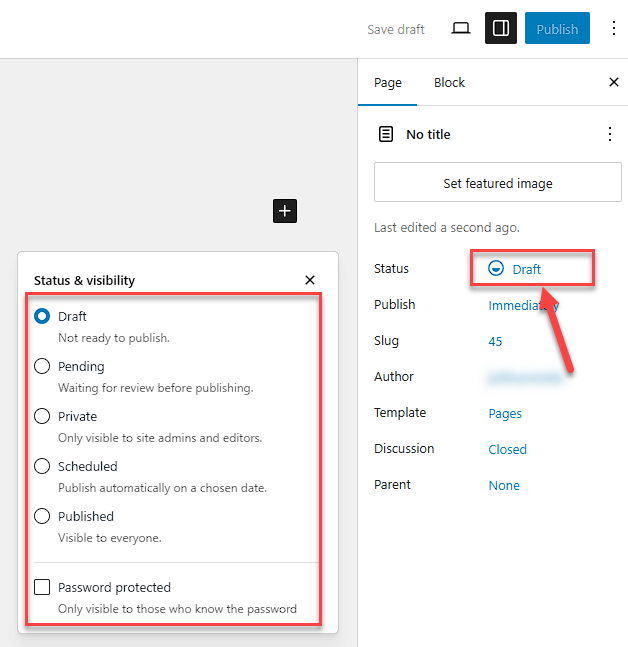Click the black plus add block button

(285, 210)
